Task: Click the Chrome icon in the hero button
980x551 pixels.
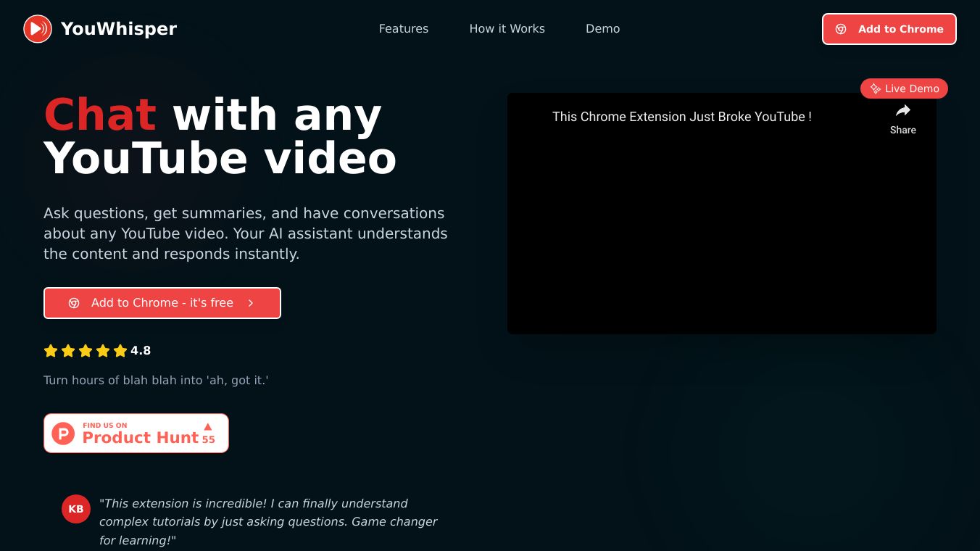Action: pos(74,303)
